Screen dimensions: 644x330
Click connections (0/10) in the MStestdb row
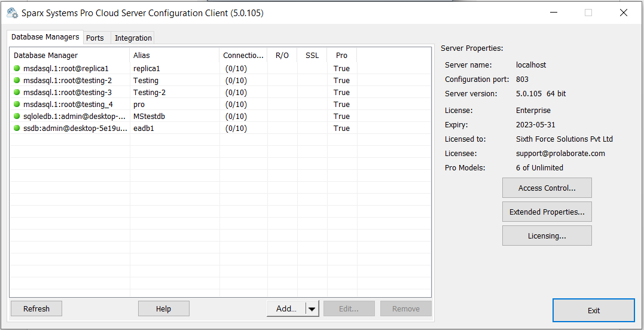point(236,116)
